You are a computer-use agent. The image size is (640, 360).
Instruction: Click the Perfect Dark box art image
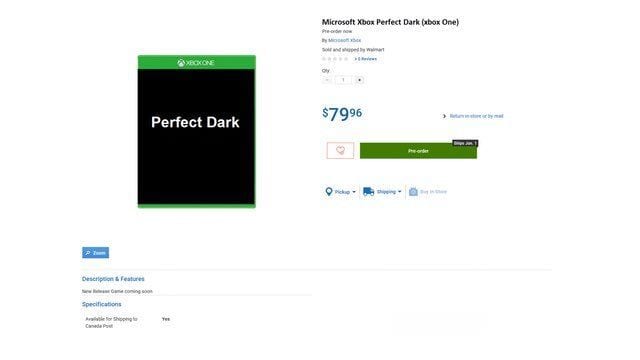tap(197, 131)
